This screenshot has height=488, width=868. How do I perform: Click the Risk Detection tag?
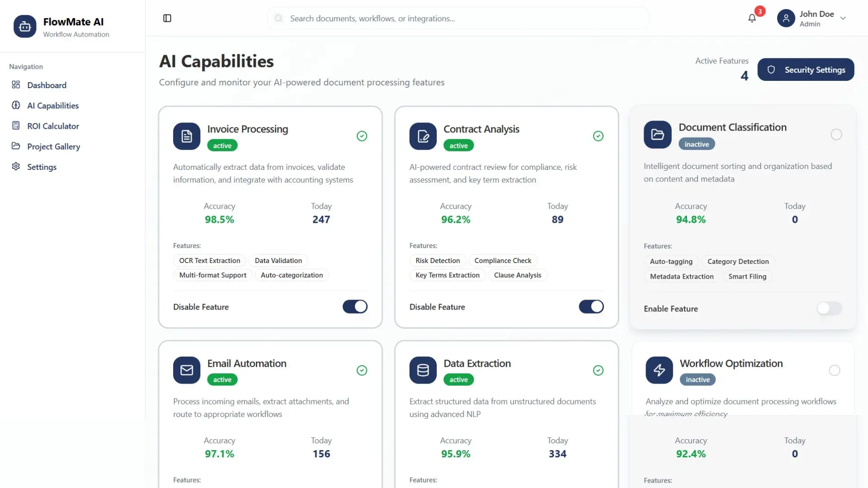438,260
